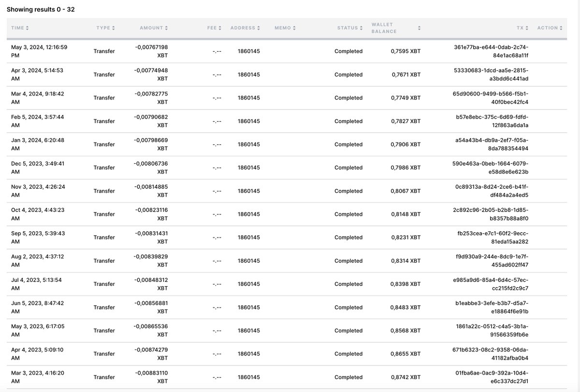Sort by the ACTION column sort arrows
The height and width of the screenshot is (392, 580).
point(561,28)
